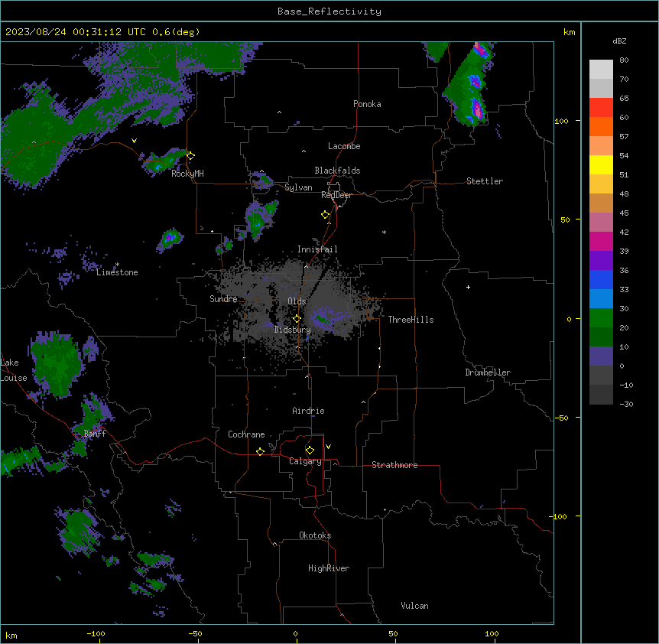The width and height of the screenshot is (659, 644).
Task: Click the Sylvan label
Action: 298,187
